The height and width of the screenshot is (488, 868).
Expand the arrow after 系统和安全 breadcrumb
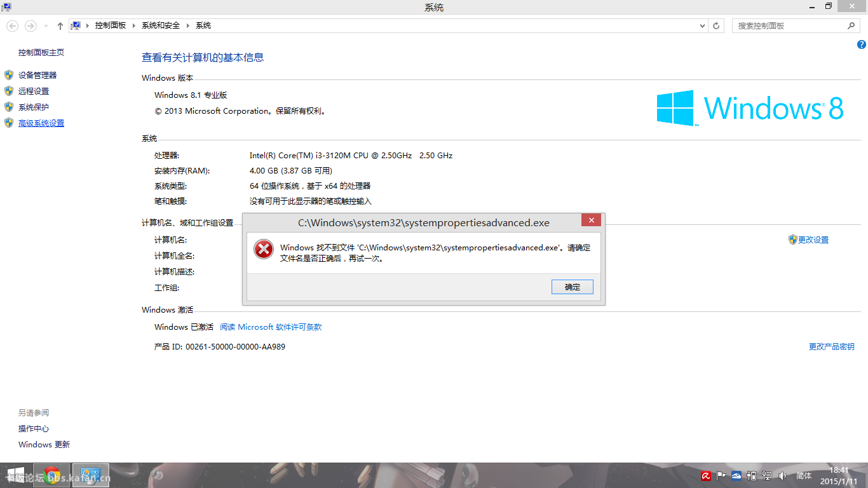pos(188,25)
